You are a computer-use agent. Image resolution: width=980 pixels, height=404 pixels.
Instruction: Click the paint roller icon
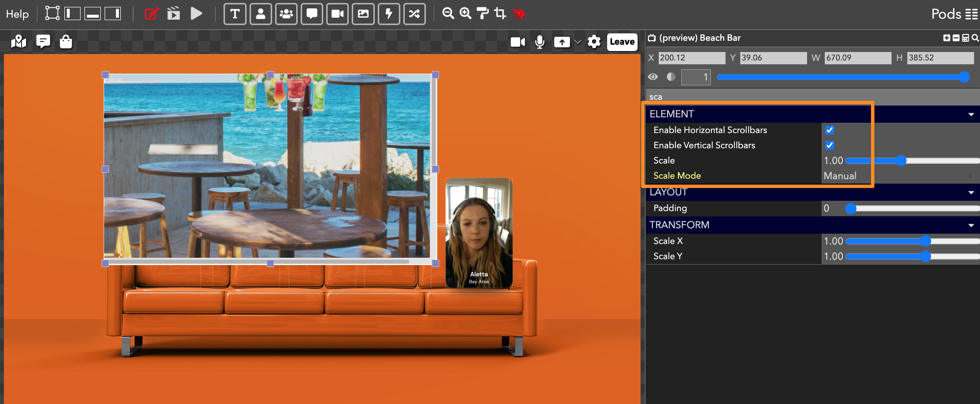pos(483,13)
